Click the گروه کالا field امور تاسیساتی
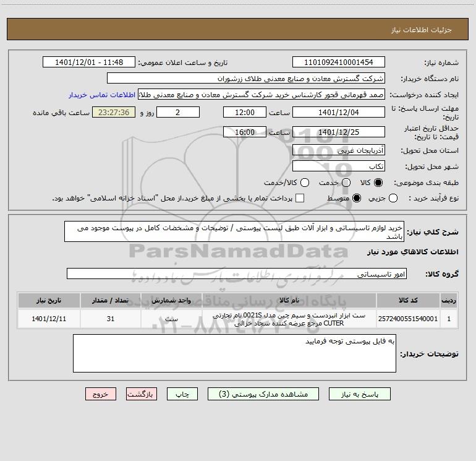 237,274
